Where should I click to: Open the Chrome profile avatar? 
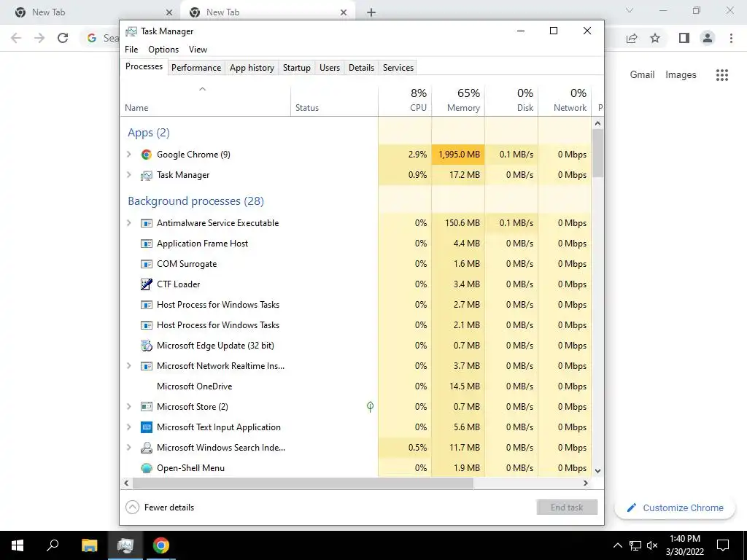708,38
